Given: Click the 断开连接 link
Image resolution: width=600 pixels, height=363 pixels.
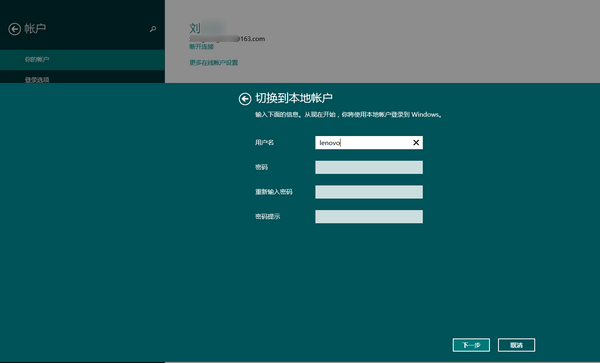Looking at the screenshot, I should point(201,47).
